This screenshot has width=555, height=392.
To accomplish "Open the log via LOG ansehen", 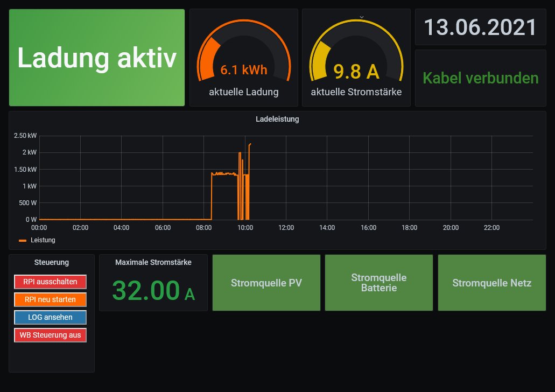I will (x=50, y=317).
